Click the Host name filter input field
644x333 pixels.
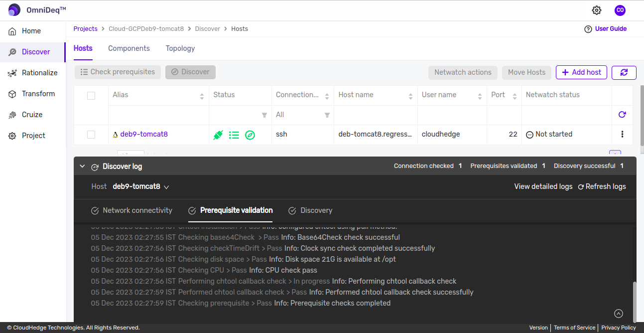376,115
